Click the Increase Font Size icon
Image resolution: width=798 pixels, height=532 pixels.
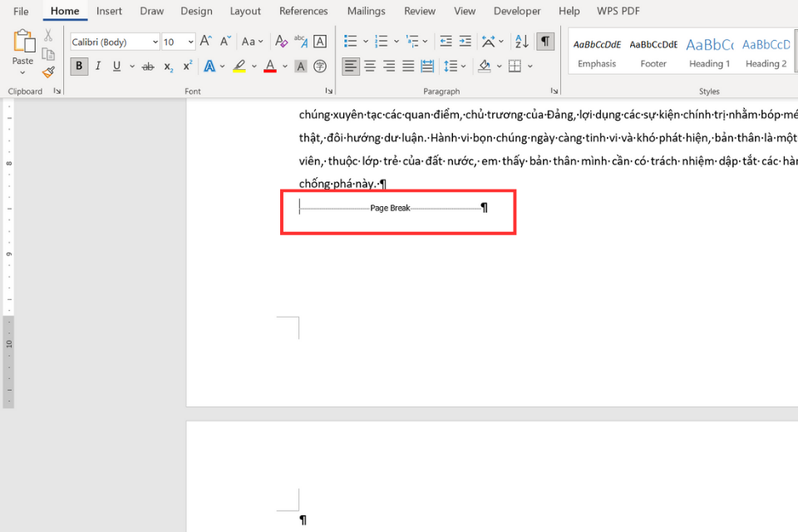[205, 40]
